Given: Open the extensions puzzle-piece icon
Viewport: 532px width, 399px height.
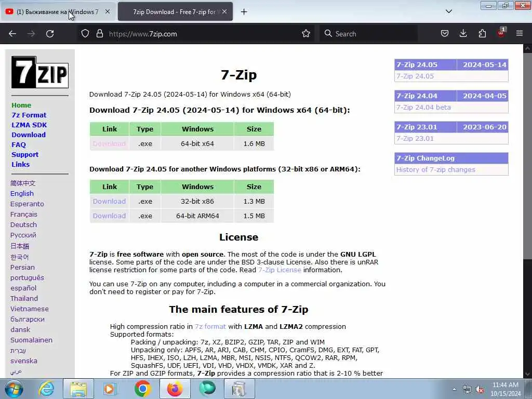Looking at the screenshot, I should coord(482,34).
